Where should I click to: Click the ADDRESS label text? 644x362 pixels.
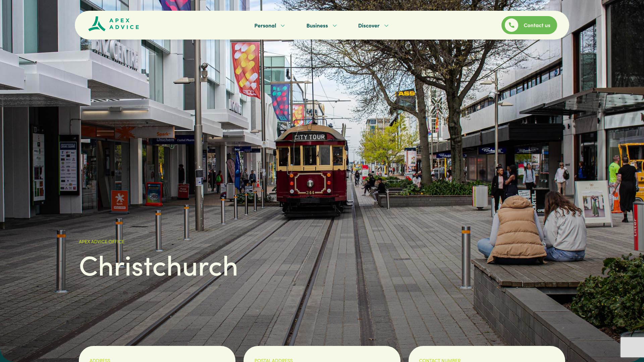(x=100, y=360)
